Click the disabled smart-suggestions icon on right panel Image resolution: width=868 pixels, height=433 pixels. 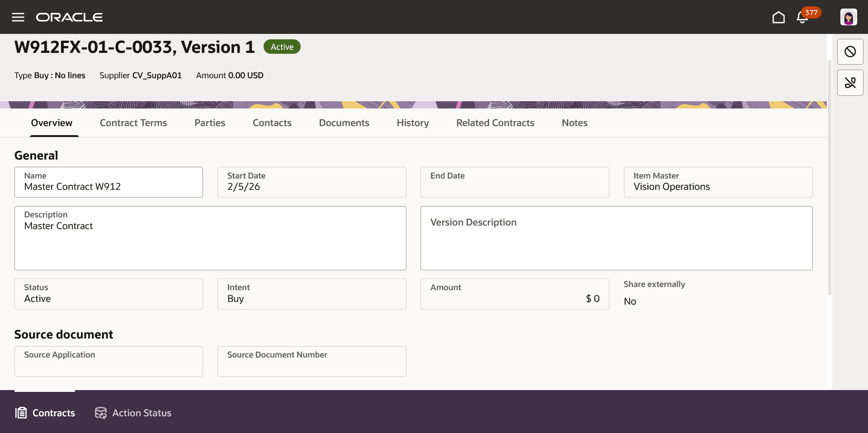850,83
